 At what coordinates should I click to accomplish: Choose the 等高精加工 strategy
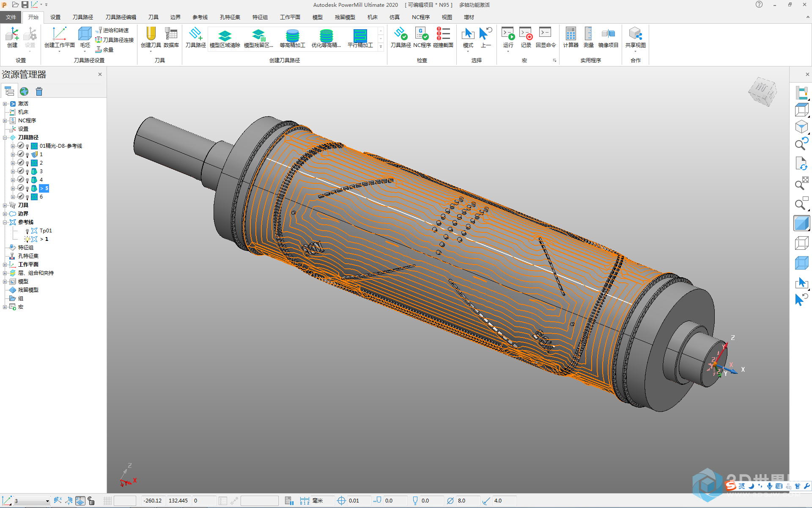point(292,38)
